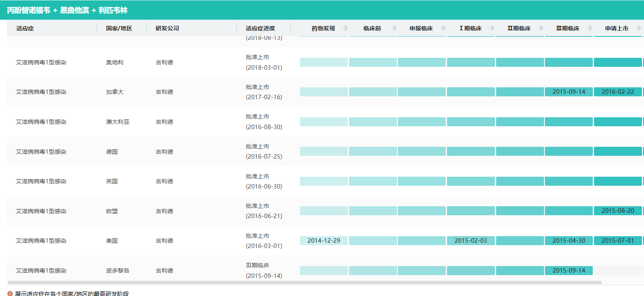This screenshot has height=296, width=644.
Task: Click the arrow icon after 药物发现 header
Action: pyautogui.click(x=345, y=28)
